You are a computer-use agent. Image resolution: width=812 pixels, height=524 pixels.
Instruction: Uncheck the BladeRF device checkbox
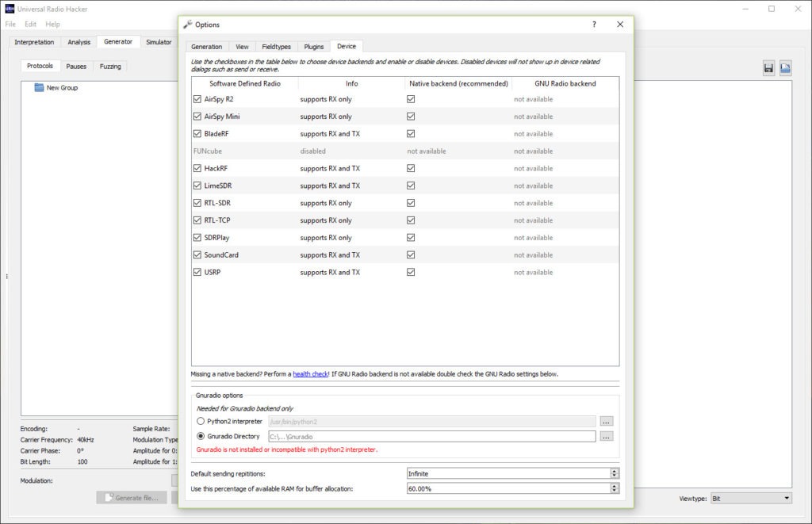197,134
